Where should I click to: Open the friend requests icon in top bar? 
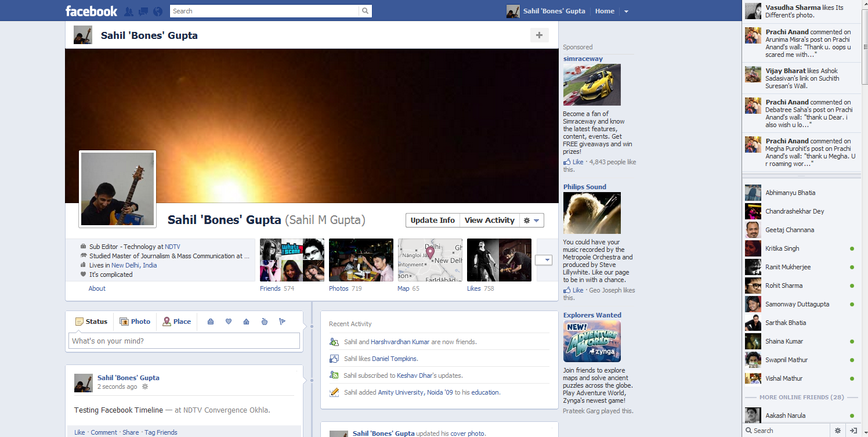pos(129,11)
